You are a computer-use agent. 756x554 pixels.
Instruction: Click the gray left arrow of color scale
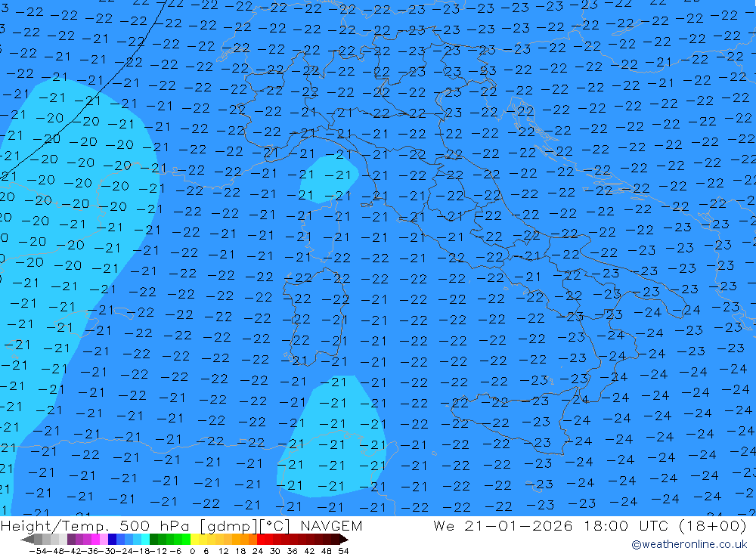(x=27, y=540)
